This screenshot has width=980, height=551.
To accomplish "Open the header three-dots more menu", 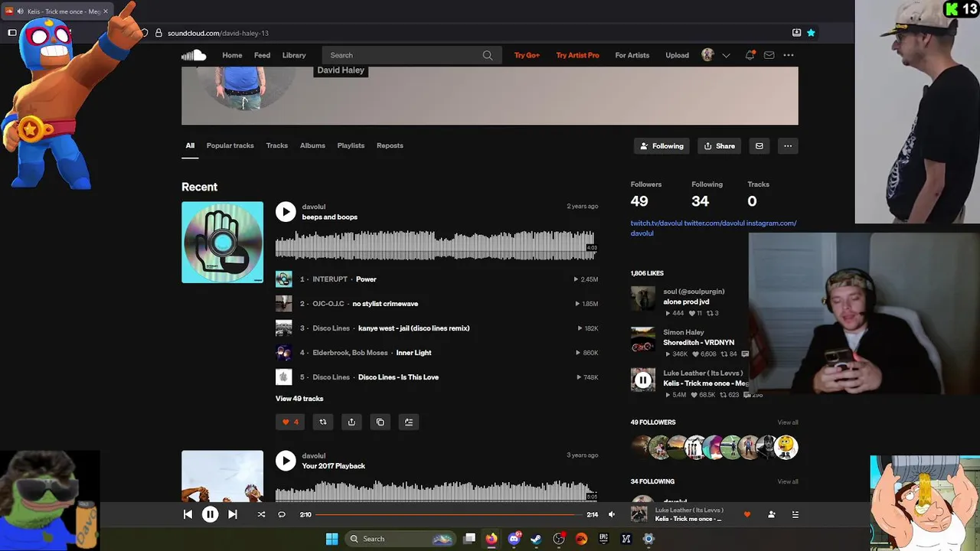I will 789,55.
